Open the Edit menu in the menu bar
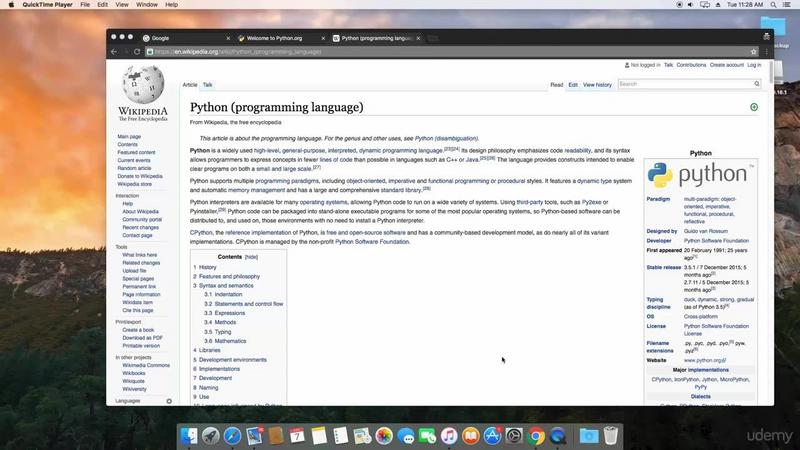Viewport: 800px width, 450px height. pos(103,5)
